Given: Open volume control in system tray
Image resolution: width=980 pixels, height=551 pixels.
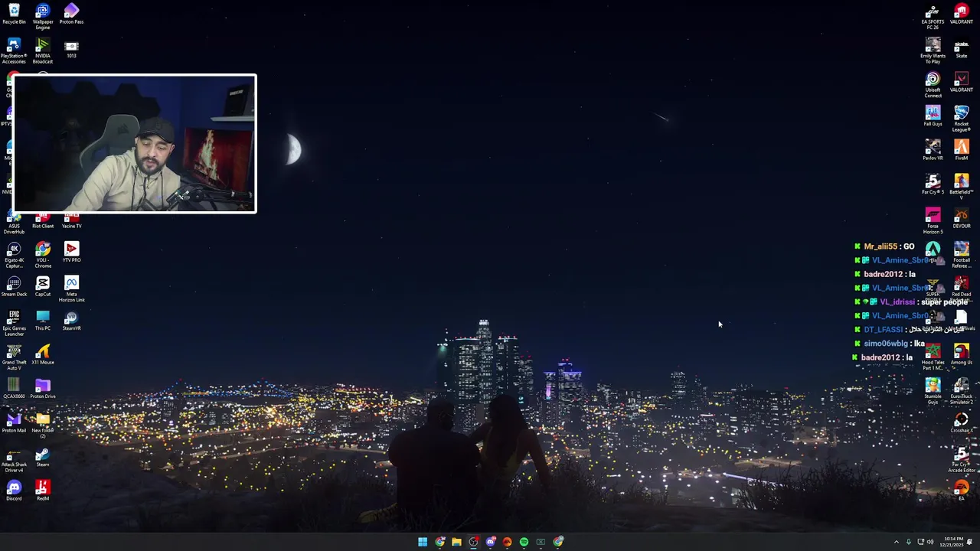Looking at the screenshot, I should (930, 542).
